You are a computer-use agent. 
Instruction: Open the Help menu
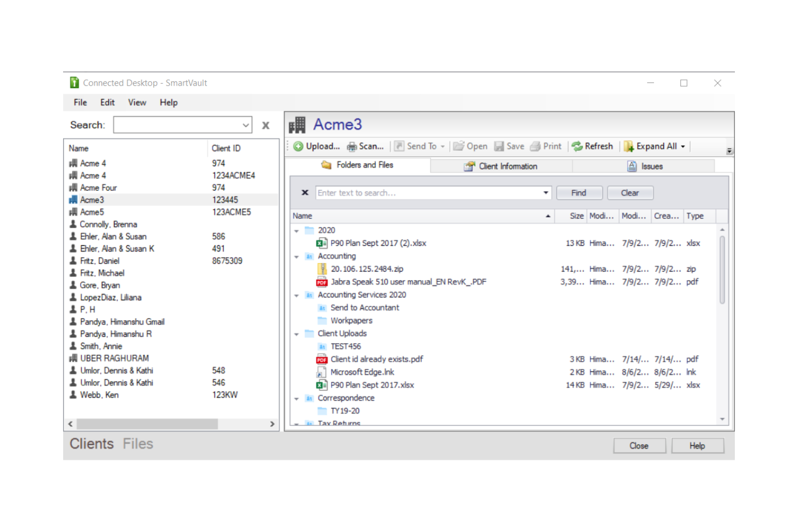(x=169, y=102)
